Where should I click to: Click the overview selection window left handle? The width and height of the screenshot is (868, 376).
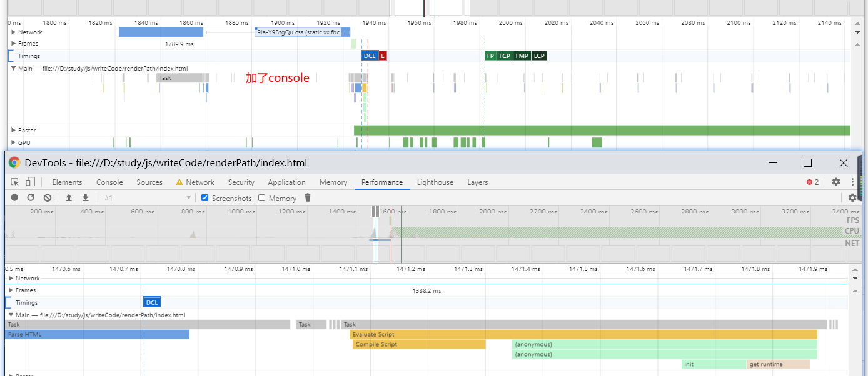coord(375,211)
